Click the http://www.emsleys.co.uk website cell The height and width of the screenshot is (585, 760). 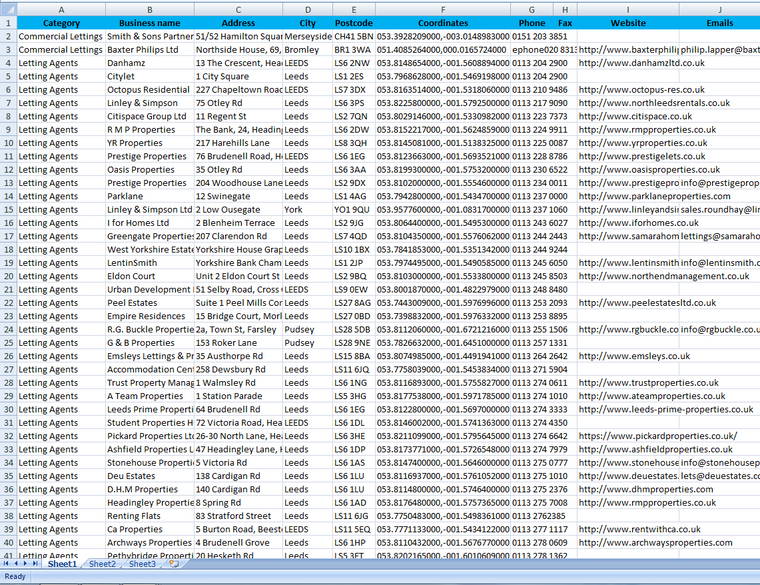tap(628, 356)
